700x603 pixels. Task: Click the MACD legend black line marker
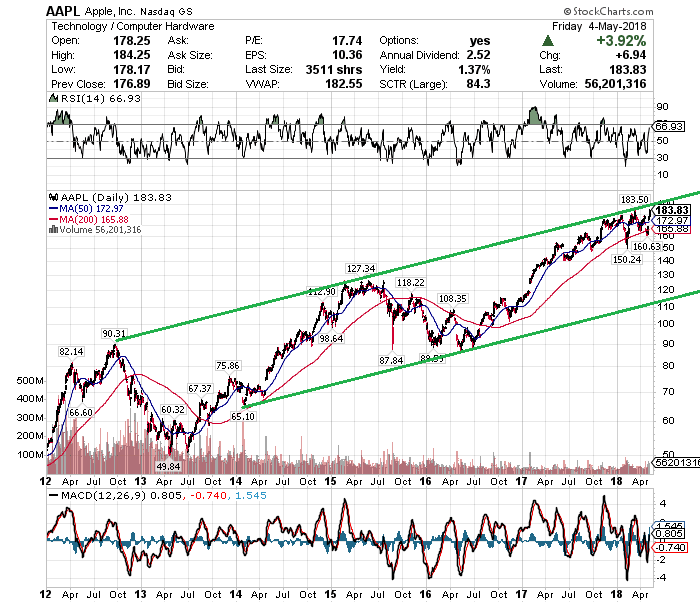point(54,495)
